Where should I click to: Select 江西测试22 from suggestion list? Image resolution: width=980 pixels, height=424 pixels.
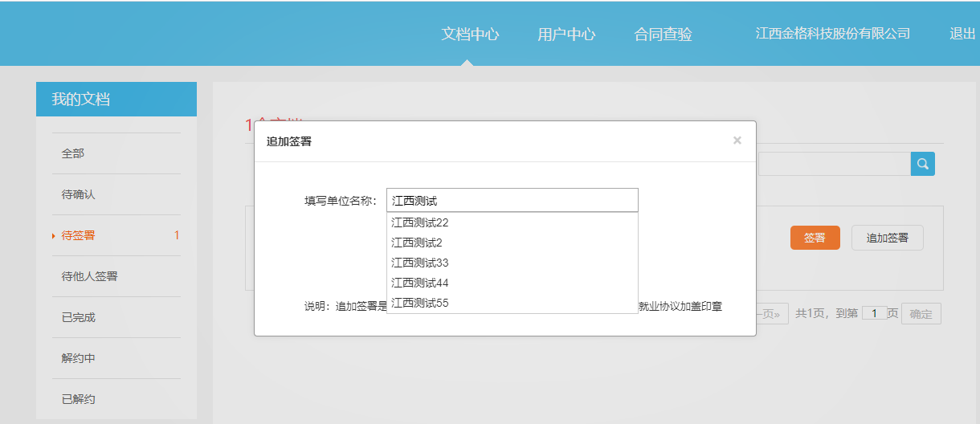click(x=420, y=222)
